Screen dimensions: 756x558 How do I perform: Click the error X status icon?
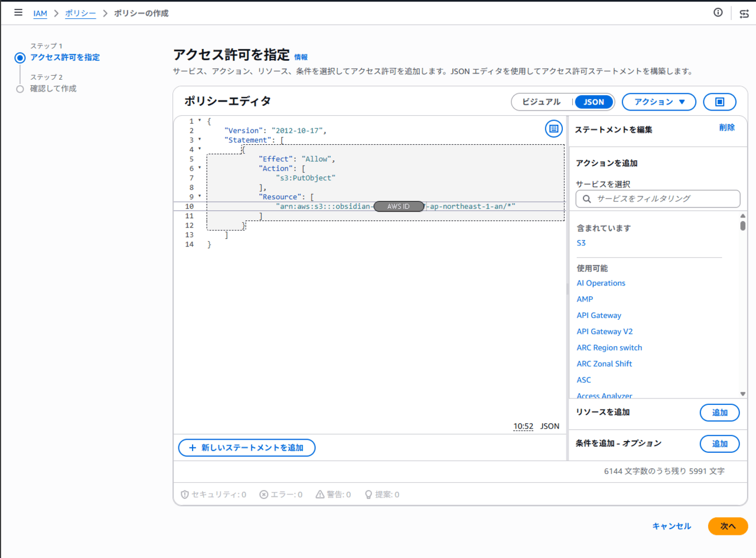(x=263, y=494)
